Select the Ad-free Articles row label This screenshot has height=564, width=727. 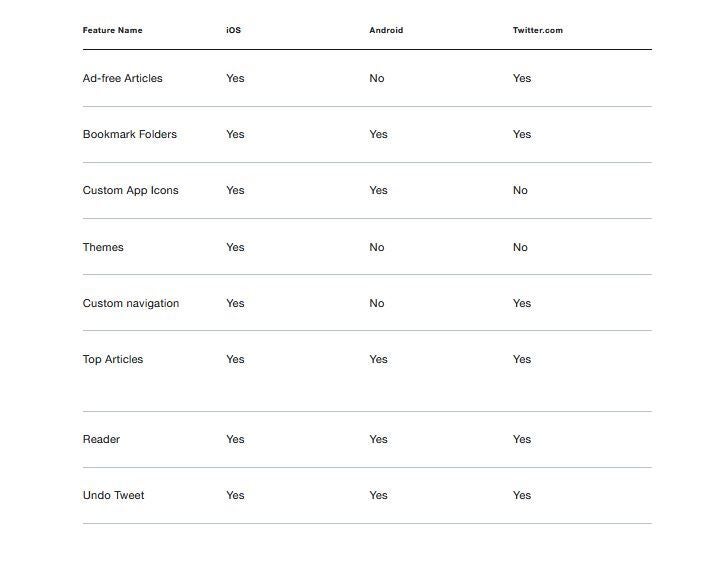(x=122, y=78)
